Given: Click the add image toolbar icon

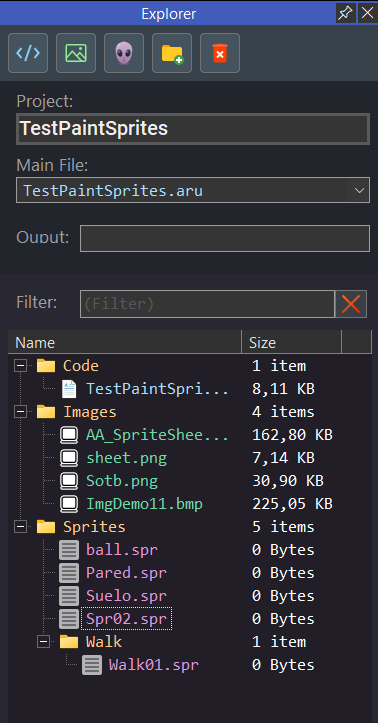Looking at the screenshot, I should (76, 53).
